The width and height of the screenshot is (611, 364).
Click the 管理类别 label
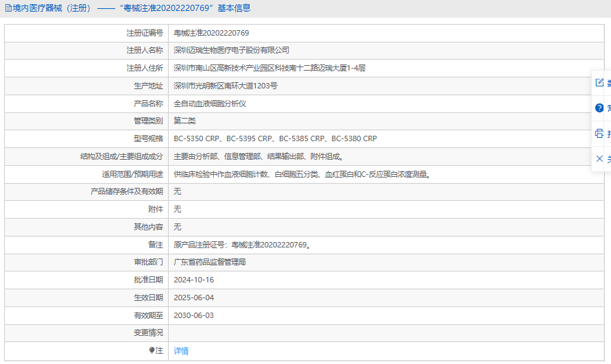tap(148, 121)
